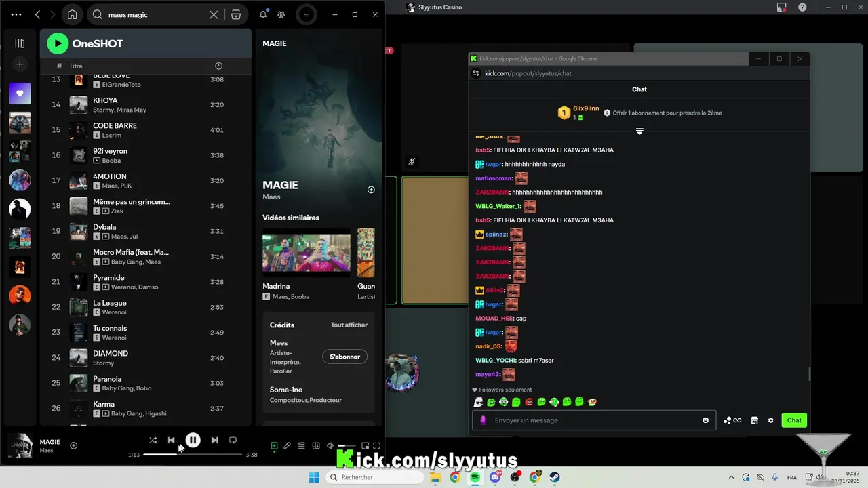Viewport: 868px width, 488px height.
Task: Open Spotify miniplayer icon
Action: (365, 445)
